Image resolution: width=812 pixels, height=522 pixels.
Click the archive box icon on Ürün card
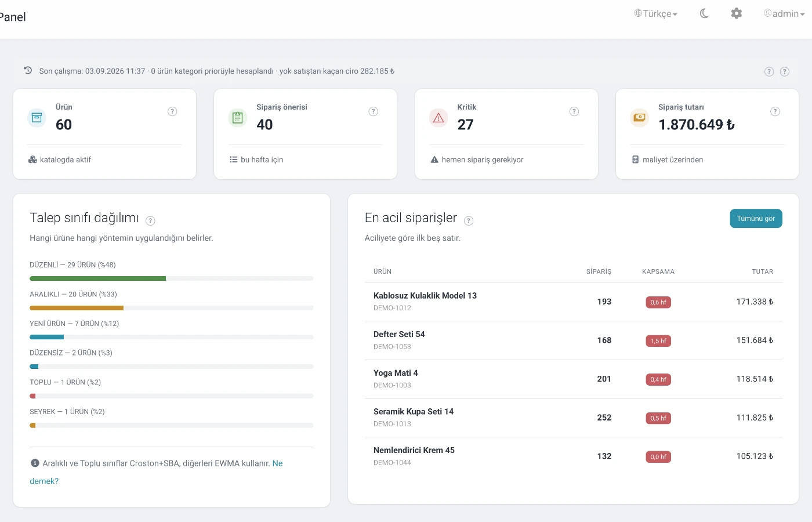click(37, 118)
